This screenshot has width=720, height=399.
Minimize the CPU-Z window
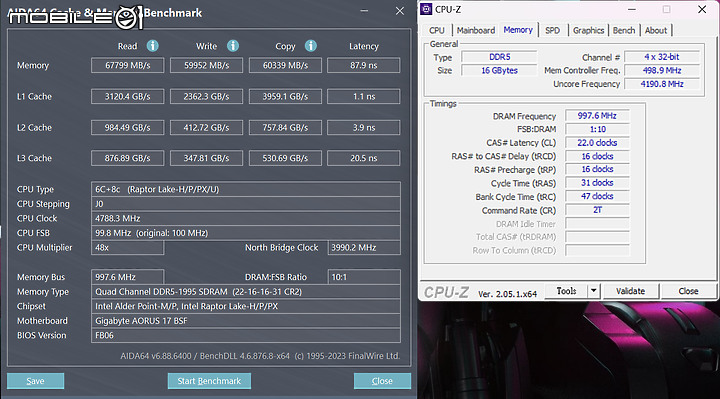click(x=632, y=9)
